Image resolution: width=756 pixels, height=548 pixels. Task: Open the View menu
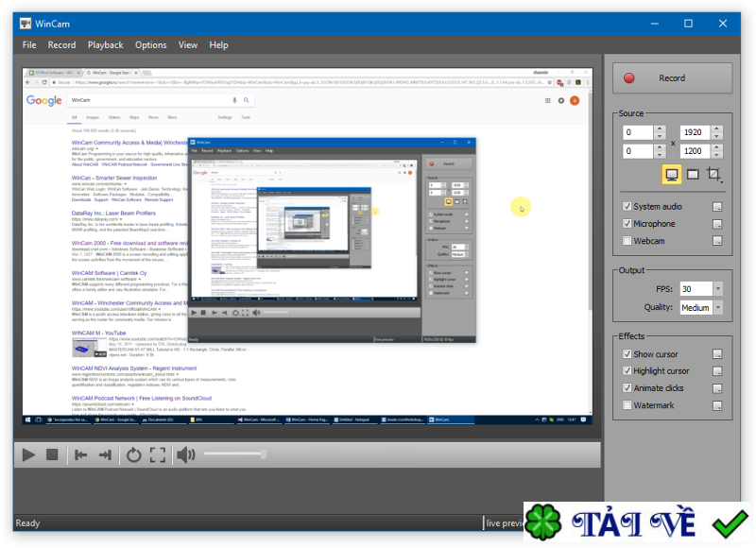point(187,44)
